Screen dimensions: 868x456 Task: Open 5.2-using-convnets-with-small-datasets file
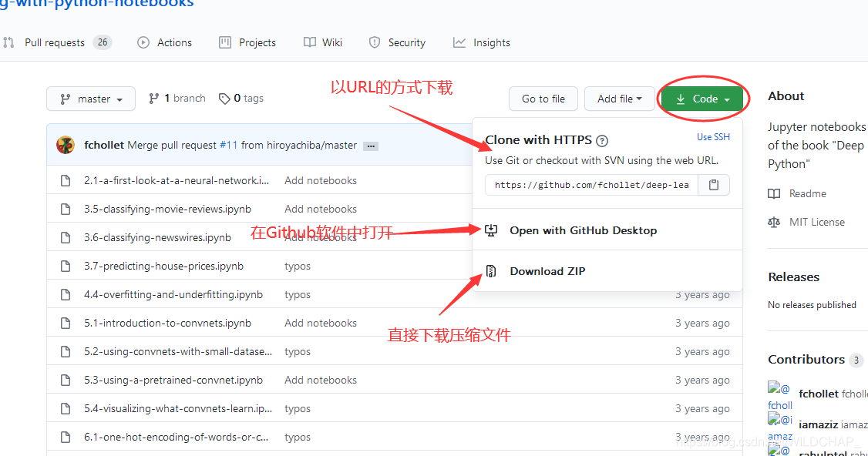click(x=178, y=351)
